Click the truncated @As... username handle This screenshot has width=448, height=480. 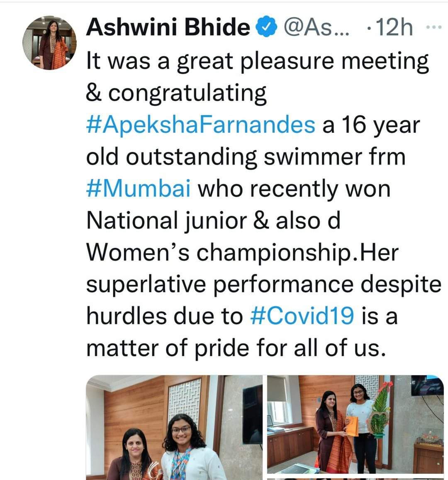(x=316, y=28)
